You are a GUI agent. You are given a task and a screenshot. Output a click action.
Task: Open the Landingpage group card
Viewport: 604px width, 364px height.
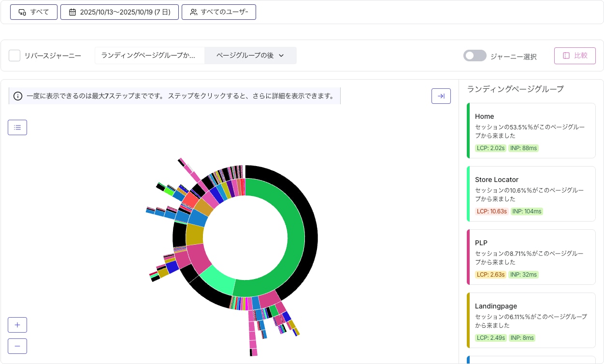point(531,320)
